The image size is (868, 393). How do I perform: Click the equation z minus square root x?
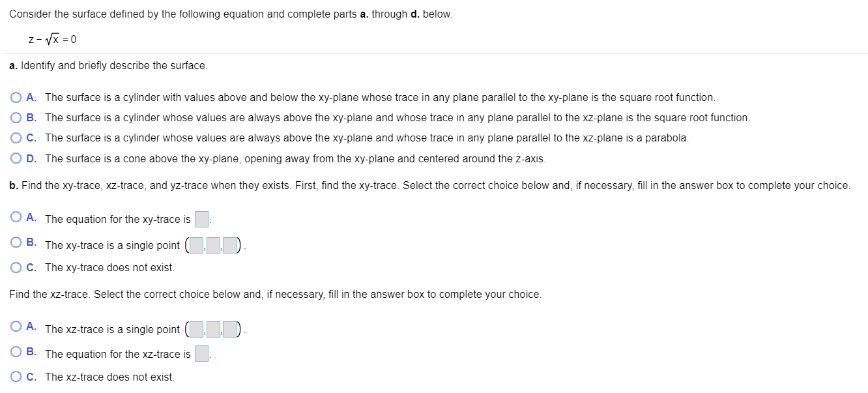(52, 38)
